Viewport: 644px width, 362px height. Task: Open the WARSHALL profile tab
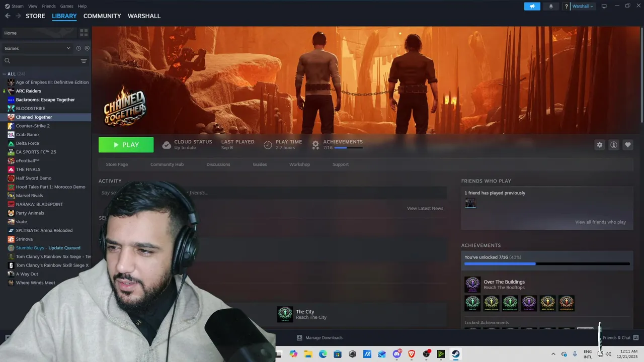click(x=144, y=16)
